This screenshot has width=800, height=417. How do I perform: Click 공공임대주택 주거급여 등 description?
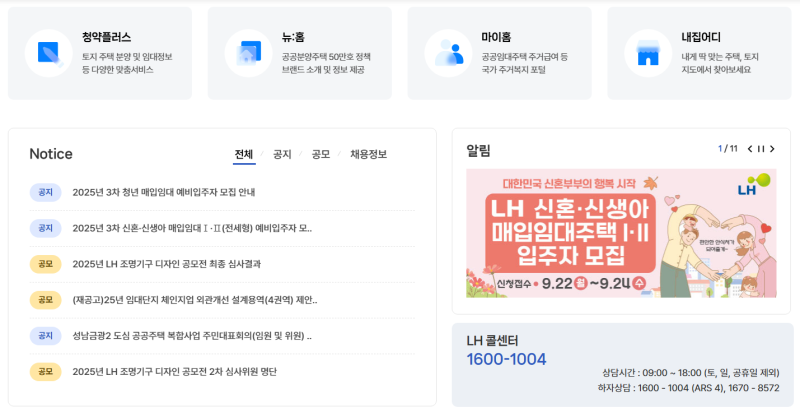(524, 63)
